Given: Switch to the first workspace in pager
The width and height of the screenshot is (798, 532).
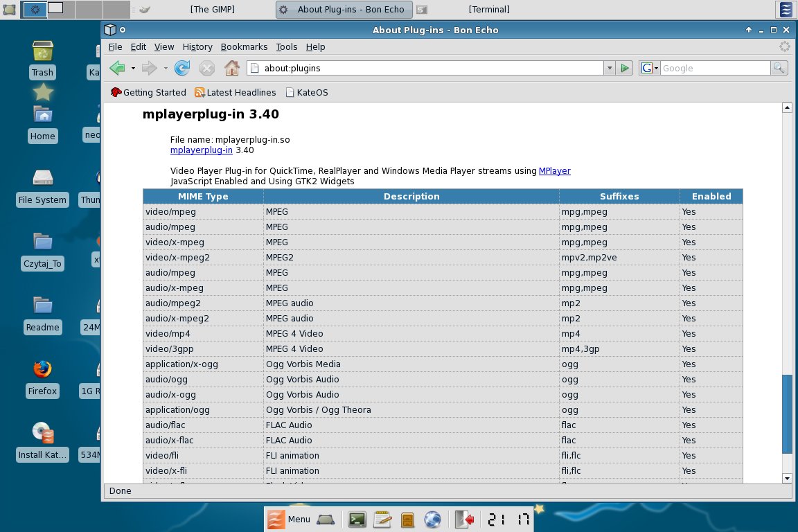Looking at the screenshot, I should point(35,9).
